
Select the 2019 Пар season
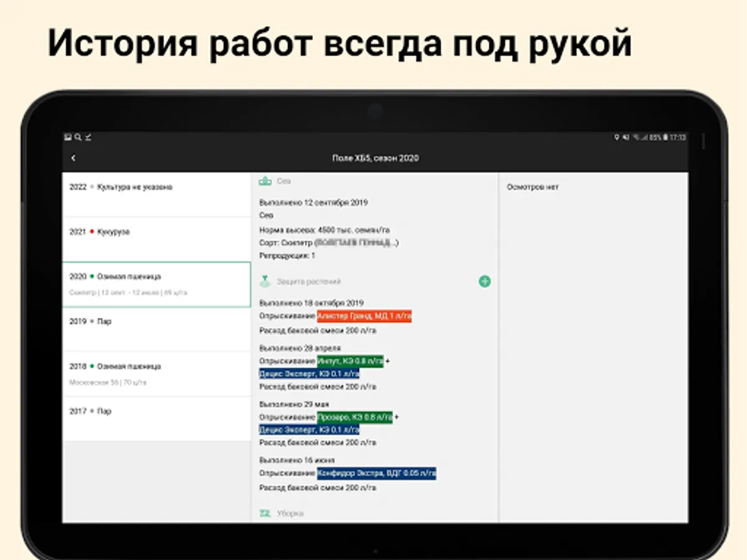(x=156, y=329)
